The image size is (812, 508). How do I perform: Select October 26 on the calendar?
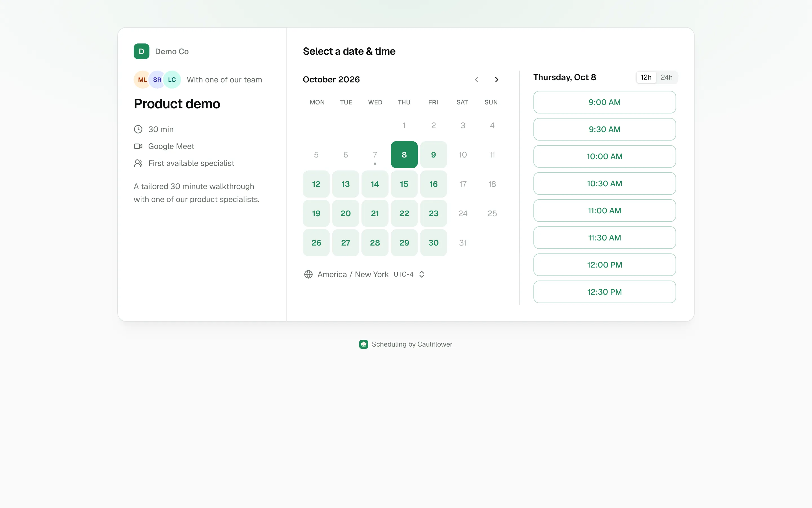316,243
